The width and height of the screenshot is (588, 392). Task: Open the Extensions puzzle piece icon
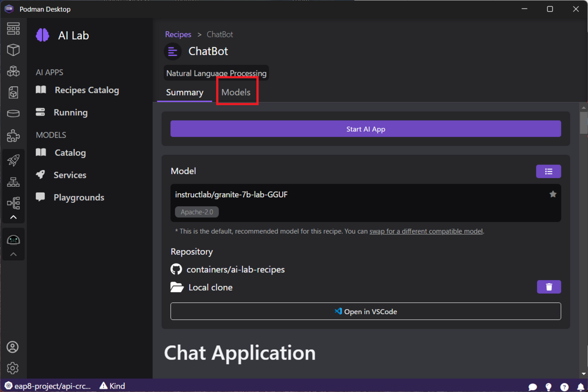(13, 136)
